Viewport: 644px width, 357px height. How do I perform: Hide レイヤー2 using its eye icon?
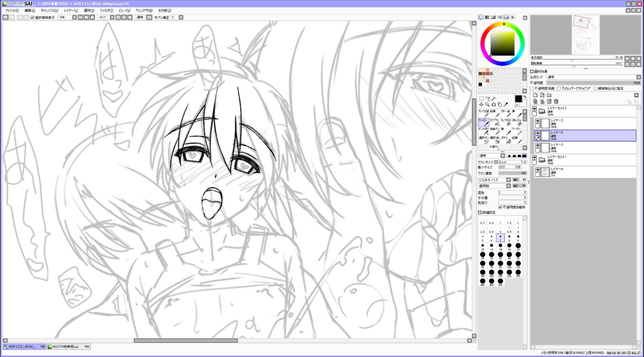[x=537, y=121]
